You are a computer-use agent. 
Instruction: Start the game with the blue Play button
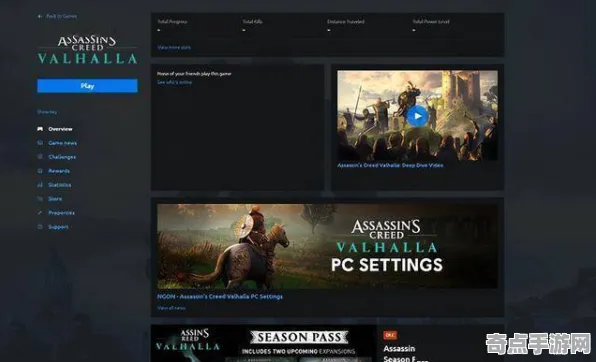pos(87,86)
